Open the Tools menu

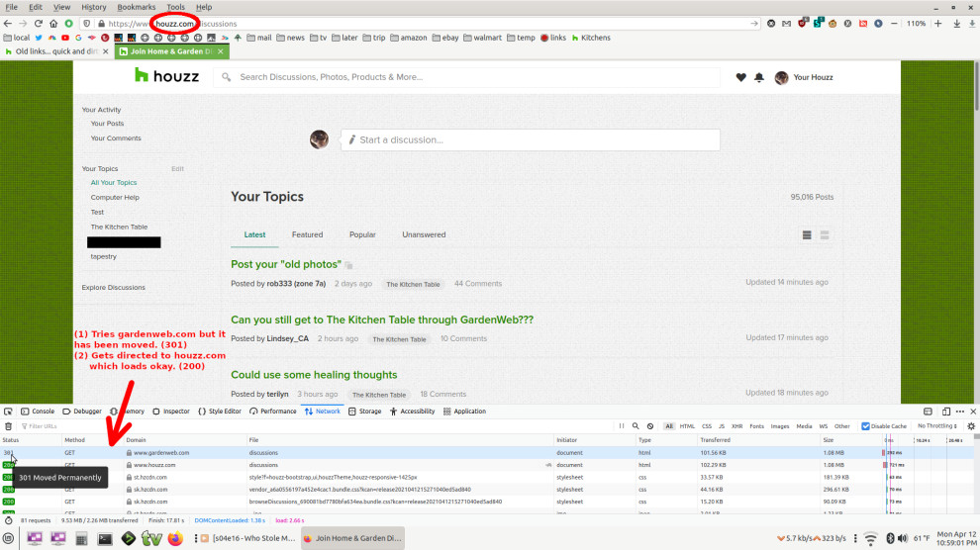[175, 7]
